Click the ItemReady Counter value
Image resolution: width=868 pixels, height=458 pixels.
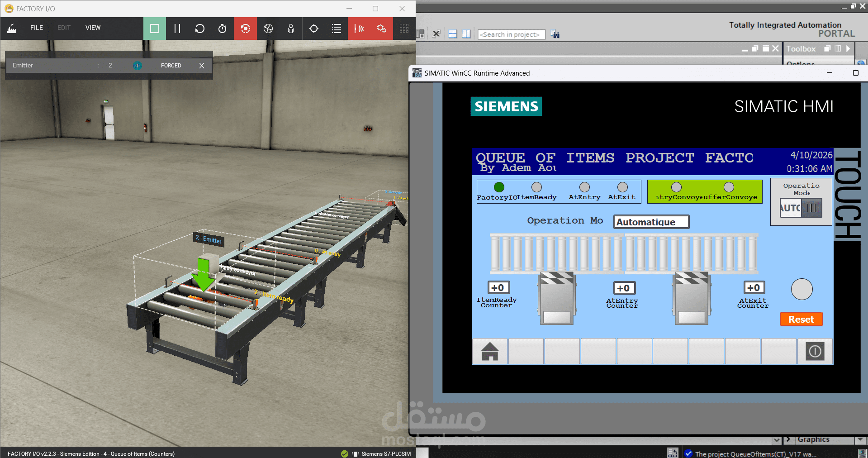point(498,287)
